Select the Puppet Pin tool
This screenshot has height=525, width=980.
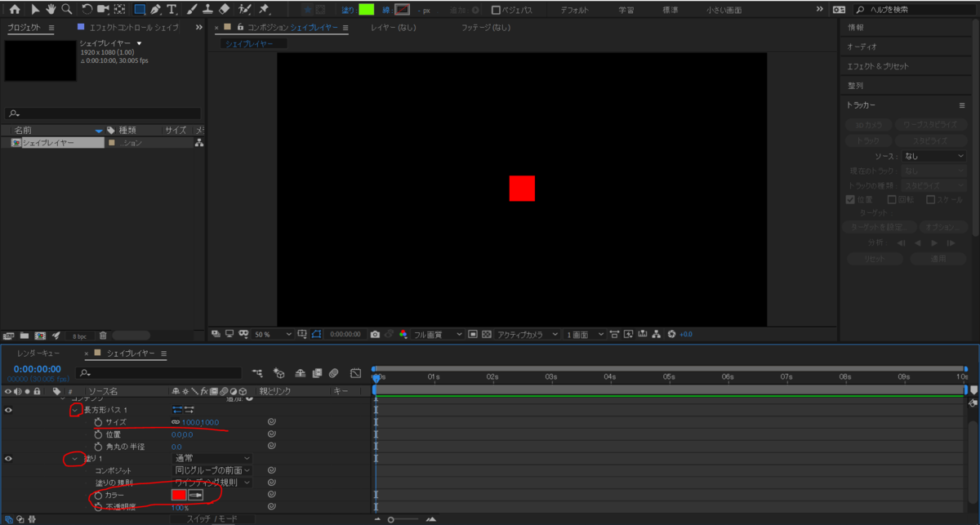(x=264, y=10)
